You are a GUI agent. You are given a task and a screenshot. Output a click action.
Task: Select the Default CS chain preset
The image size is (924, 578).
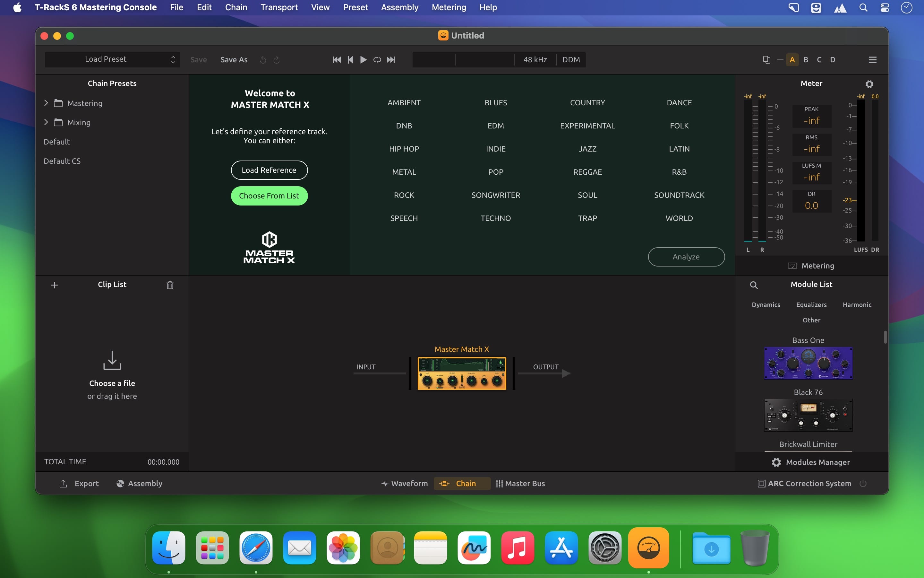pyautogui.click(x=62, y=161)
